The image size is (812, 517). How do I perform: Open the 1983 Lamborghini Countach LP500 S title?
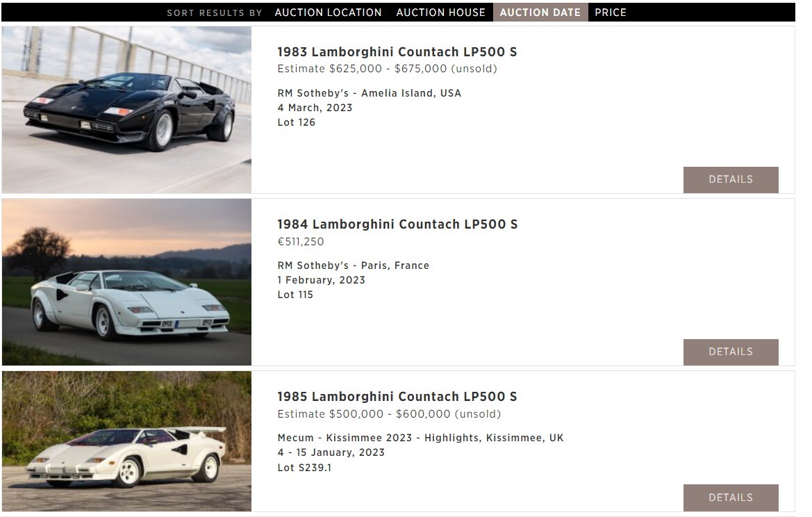pyautogui.click(x=397, y=52)
